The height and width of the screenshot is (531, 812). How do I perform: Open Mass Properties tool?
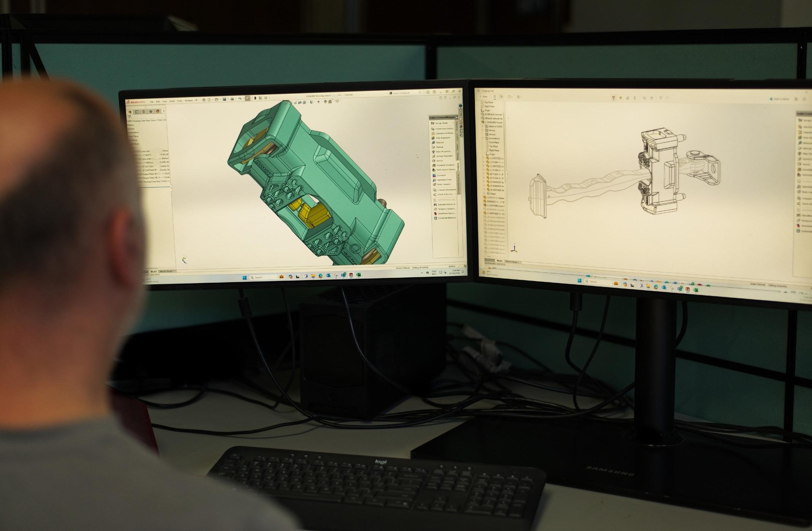click(x=443, y=151)
